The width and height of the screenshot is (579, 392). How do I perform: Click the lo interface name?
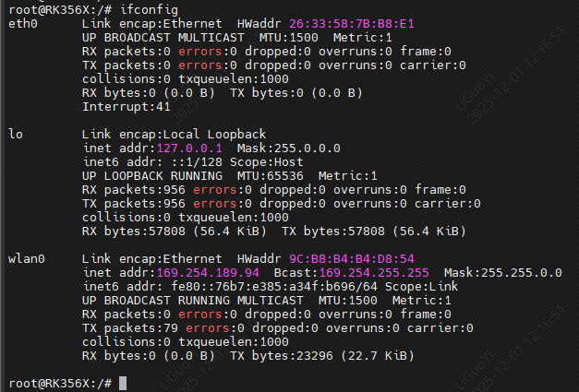pos(16,134)
